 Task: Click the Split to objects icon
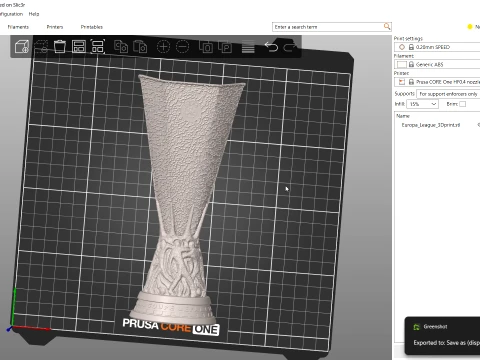tap(206, 47)
